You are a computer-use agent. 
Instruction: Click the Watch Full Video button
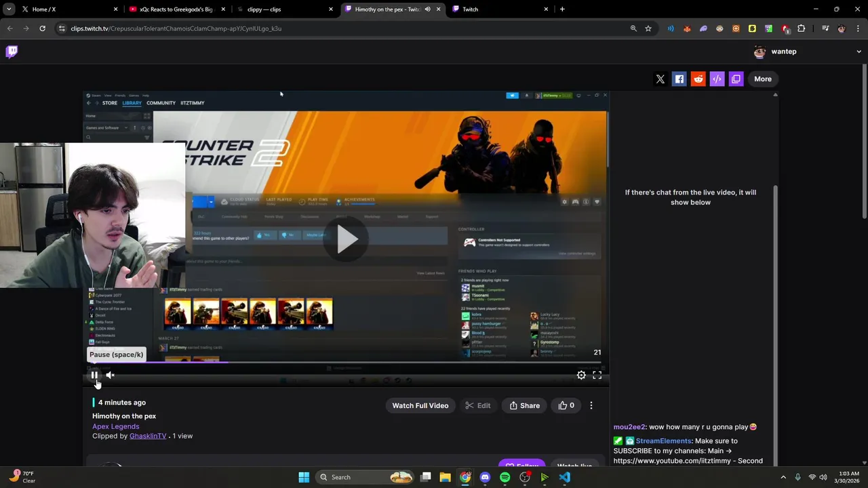coord(420,405)
